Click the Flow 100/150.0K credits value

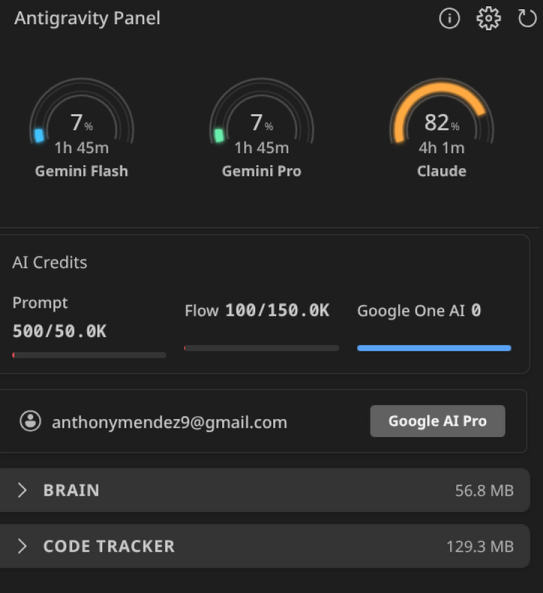click(x=257, y=310)
